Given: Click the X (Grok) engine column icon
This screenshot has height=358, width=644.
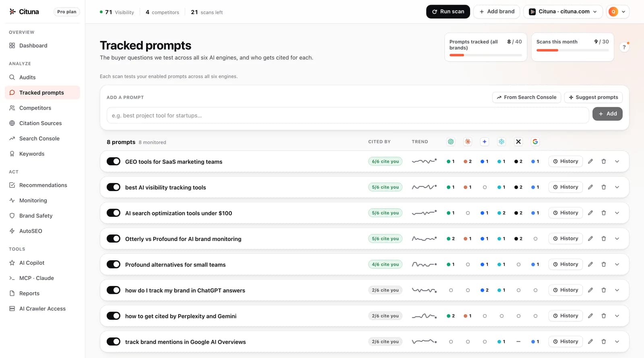Looking at the screenshot, I should [x=518, y=142].
